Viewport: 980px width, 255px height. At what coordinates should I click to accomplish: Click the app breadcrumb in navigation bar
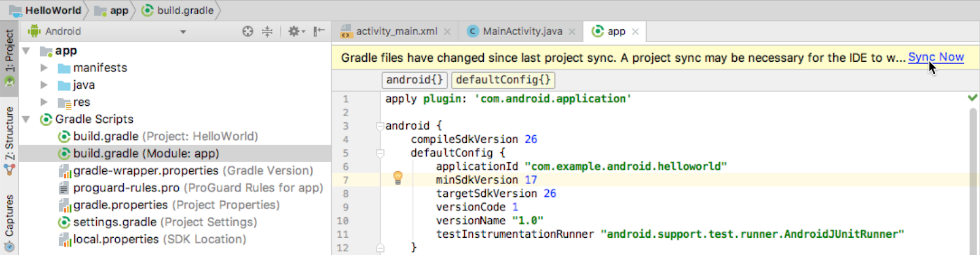(111, 10)
